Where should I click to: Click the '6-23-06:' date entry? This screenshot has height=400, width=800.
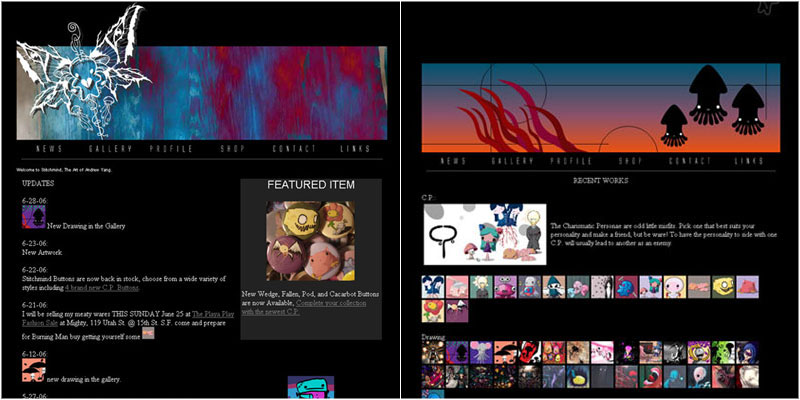click(x=35, y=243)
